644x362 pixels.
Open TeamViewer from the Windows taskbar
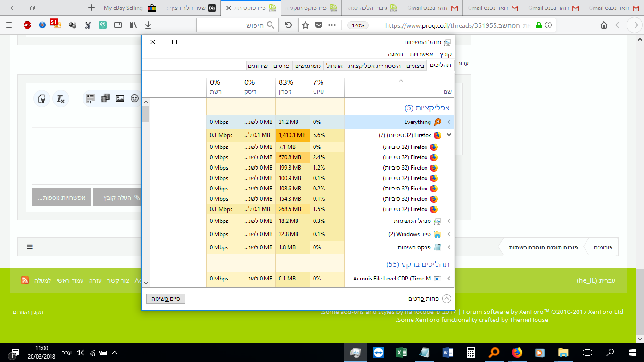pyautogui.click(x=378, y=352)
